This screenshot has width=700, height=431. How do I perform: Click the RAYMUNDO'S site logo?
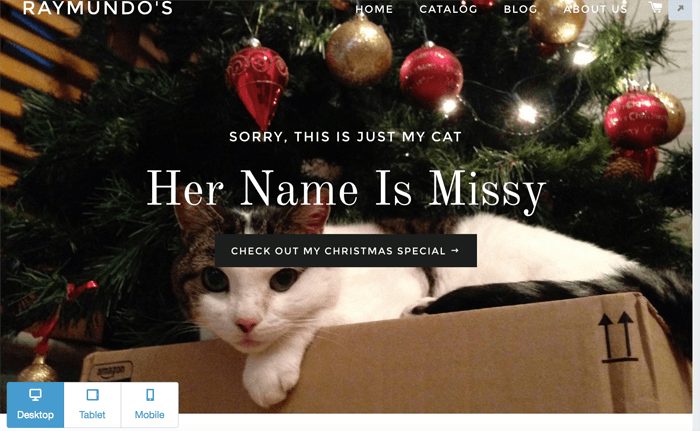point(98,8)
